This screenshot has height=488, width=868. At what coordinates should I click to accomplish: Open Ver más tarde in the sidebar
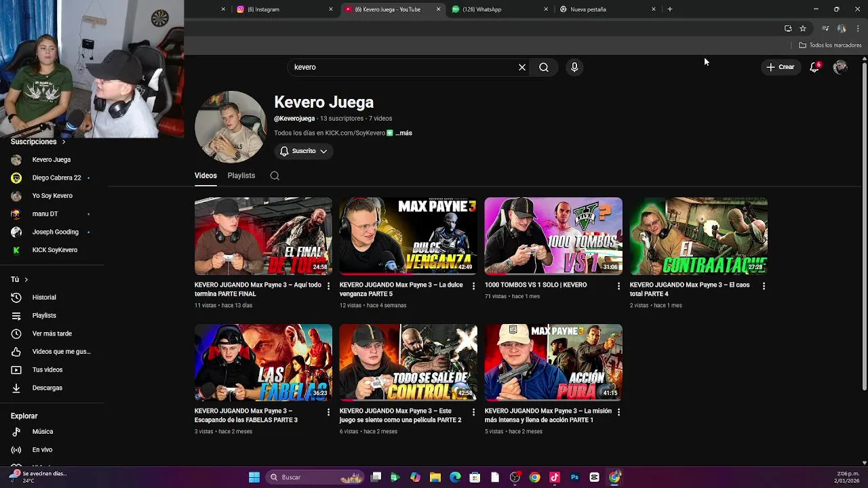click(x=52, y=333)
